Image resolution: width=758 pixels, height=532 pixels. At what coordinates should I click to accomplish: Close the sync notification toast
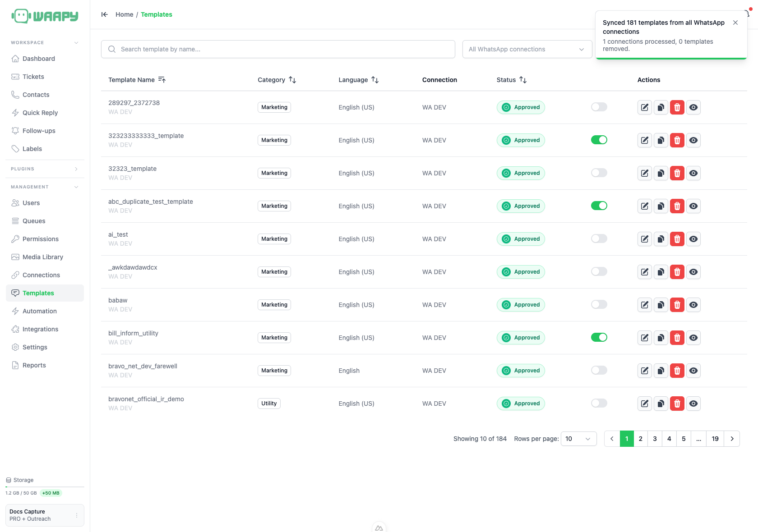pyautogui.click(x=735, y=23)
